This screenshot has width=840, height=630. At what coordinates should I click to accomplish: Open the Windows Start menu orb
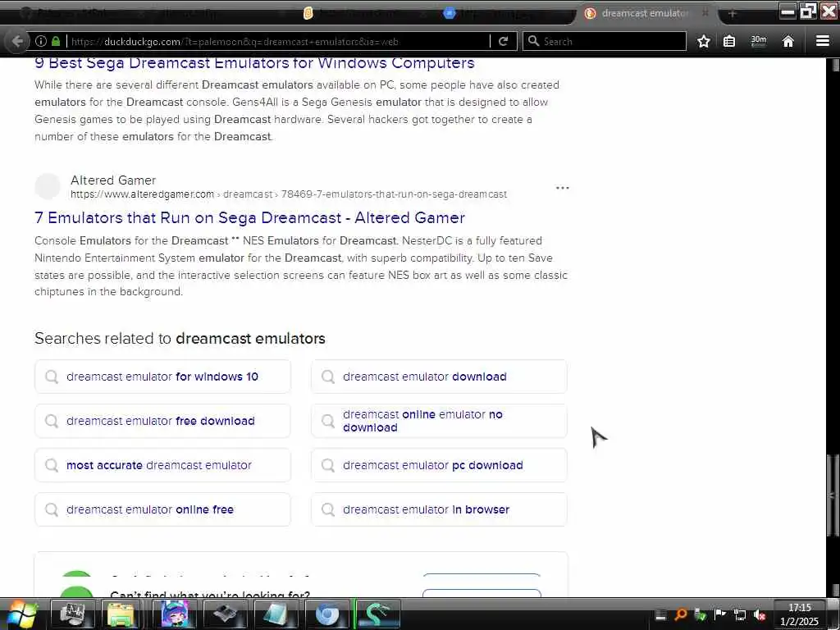pyautogui.click(x=21, y=614)
